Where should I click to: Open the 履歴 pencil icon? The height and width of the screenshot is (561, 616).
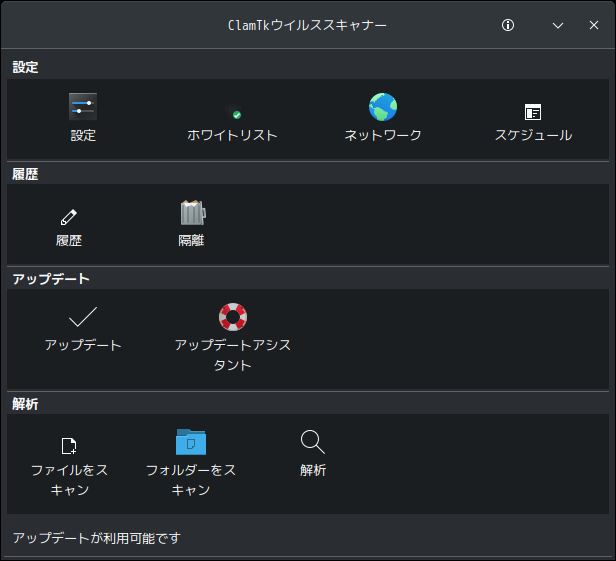pyautogui.click(x=68, y=217)
